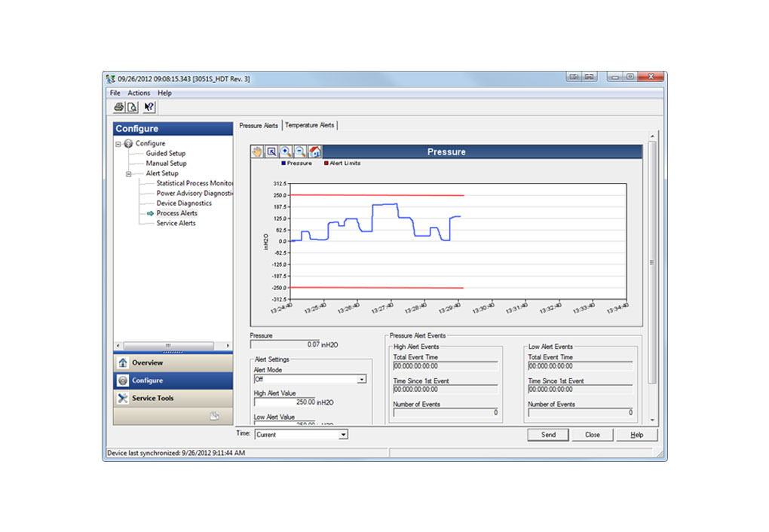Click the Print icon in toolbar

point(119,107)
